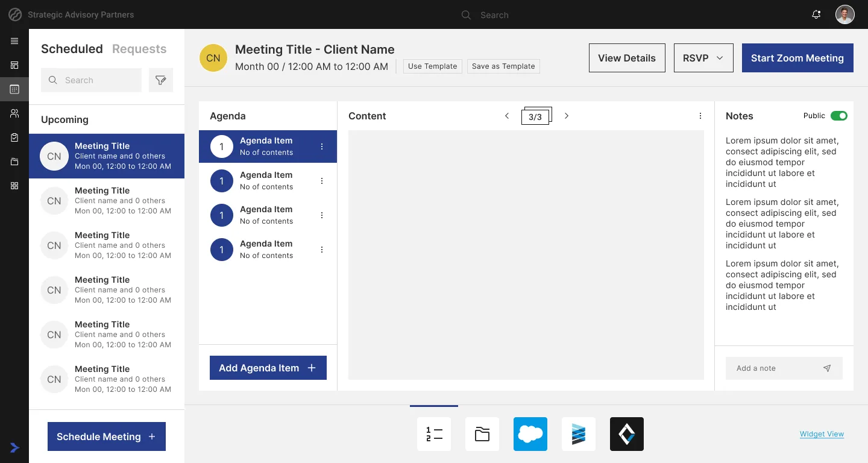Image resolution: width=868 pixels, height=463 pixels.
Task: Open the apps grid icon in the sidebar
Action: (x=14, y=186)
